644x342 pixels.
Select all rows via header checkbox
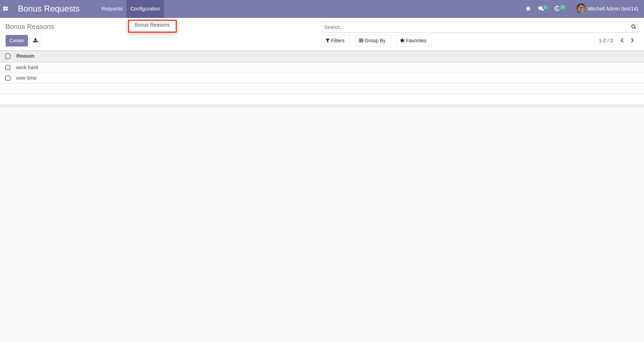8,56
